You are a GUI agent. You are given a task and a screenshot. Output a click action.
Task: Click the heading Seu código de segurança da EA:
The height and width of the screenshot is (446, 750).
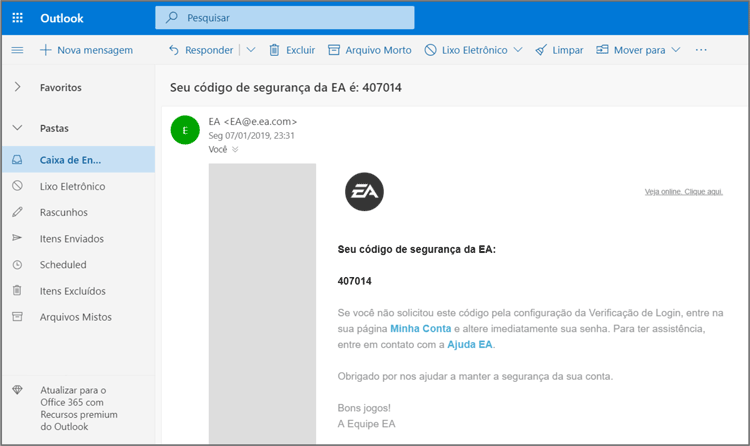pos(417,249)
